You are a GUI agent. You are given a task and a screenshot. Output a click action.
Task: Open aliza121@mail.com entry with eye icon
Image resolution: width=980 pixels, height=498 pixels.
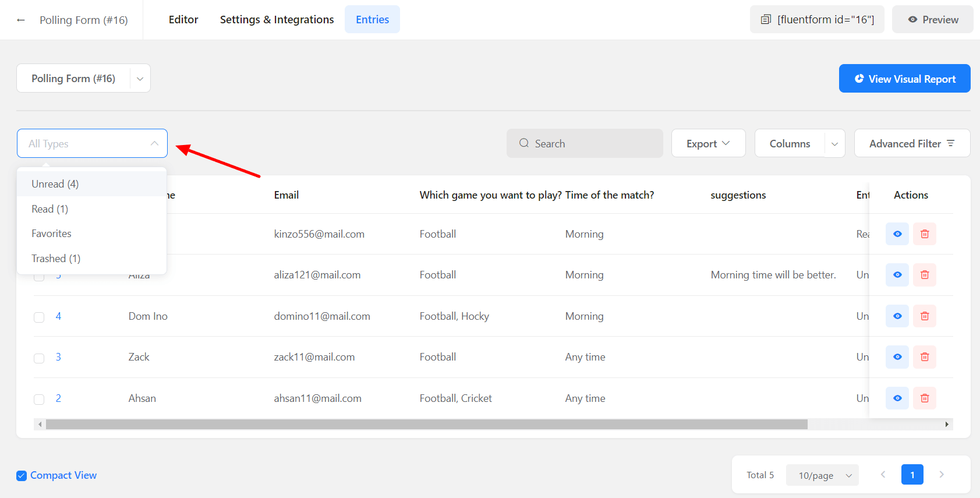[x=897, y=275]
